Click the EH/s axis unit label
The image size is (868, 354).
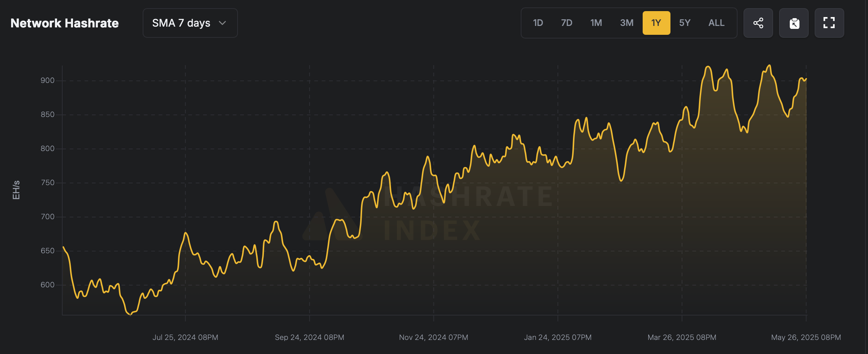(16, 190)
